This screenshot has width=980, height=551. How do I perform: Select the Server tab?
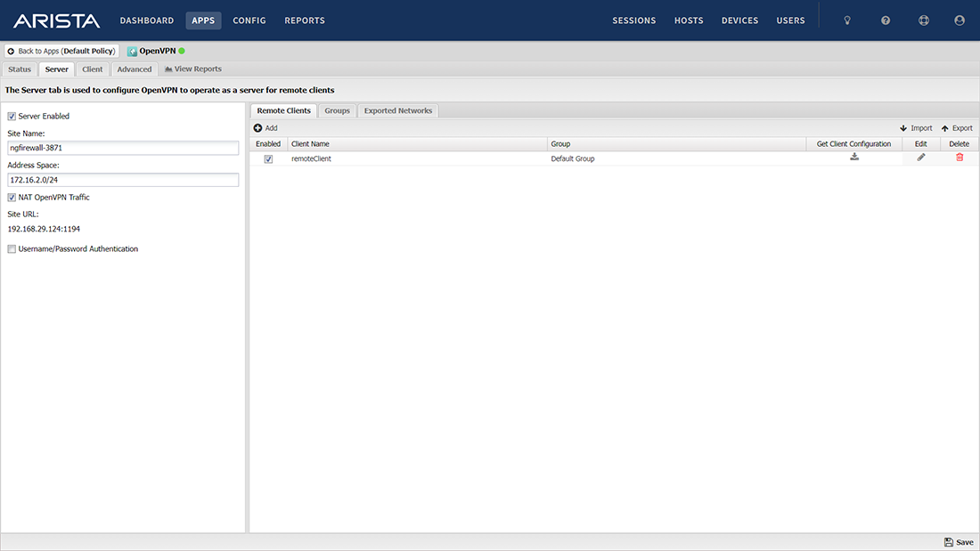click(56, 69)
